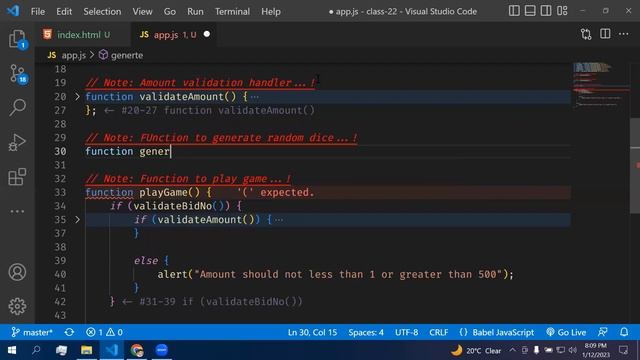Toggle the primary side bar layout icon
This screenshot has height=360, width=640.
point(514,11)
